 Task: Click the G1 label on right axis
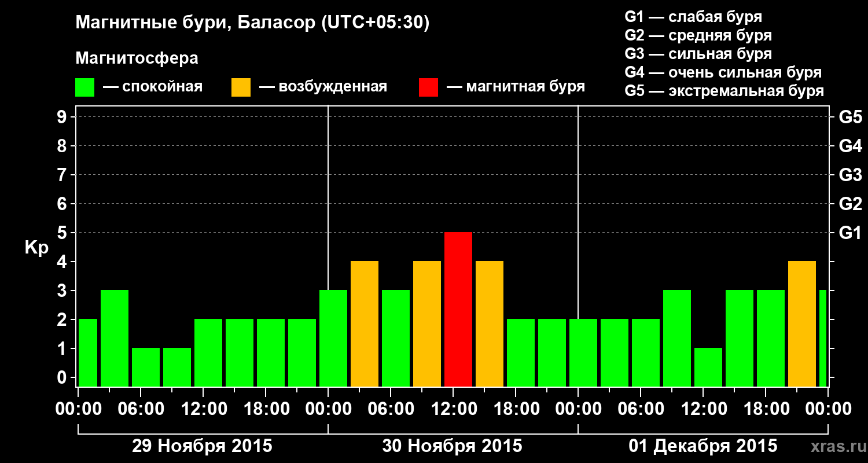(x=850, y=233)
